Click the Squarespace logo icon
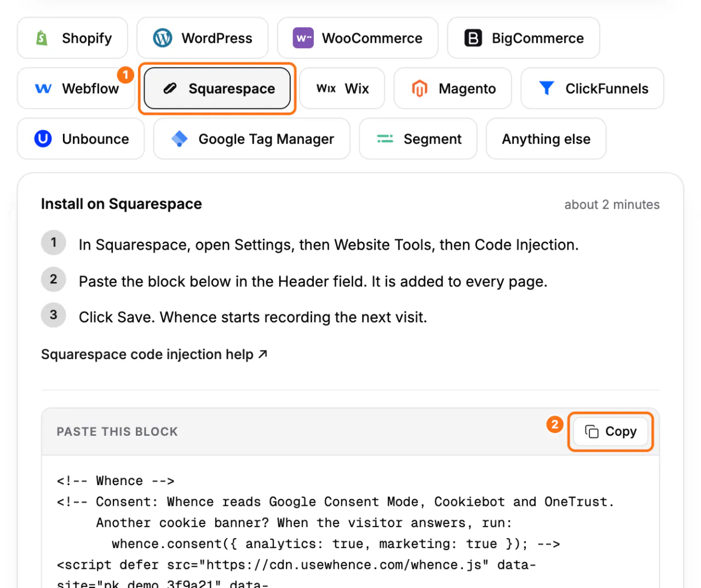The width and height of the screenshot is (701, 588). 170,88
